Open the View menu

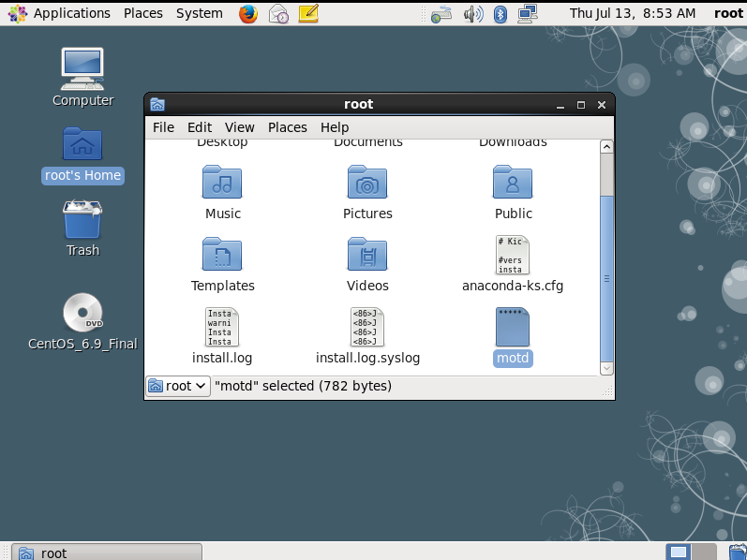(240, 127)
